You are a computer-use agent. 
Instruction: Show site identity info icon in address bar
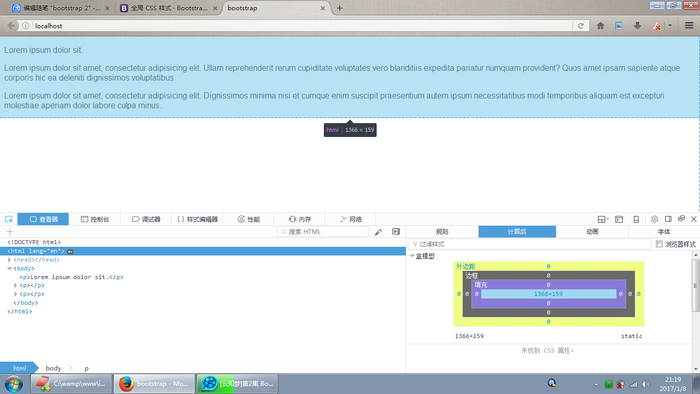pos(25,26)
